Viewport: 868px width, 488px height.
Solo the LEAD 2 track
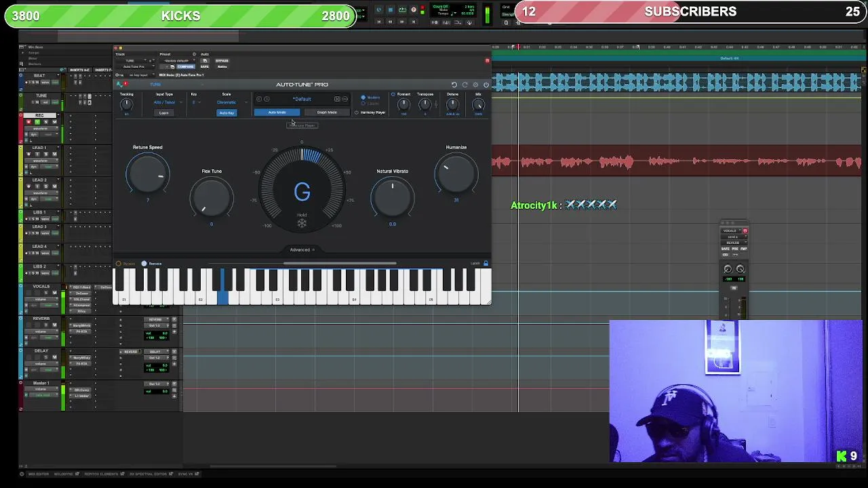tap(46, 186)
